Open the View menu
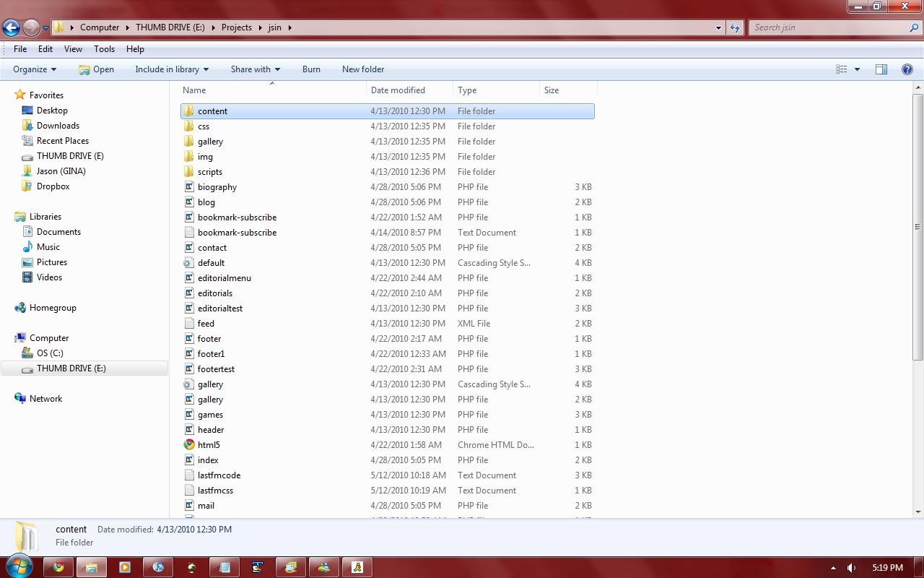924x578 pixels. point(73,49)
